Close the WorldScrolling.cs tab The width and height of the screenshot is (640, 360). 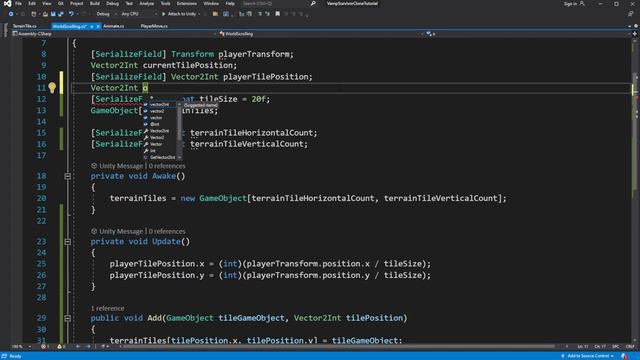click(98, 26)
